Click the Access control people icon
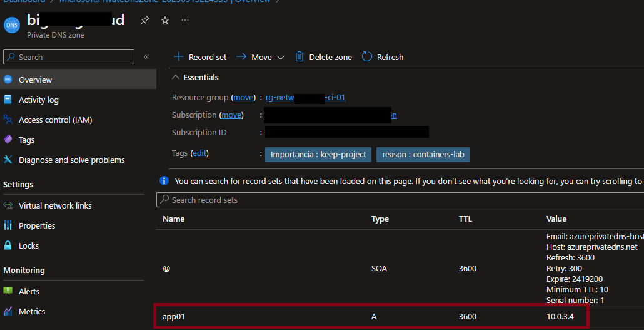 coord(8,120)
